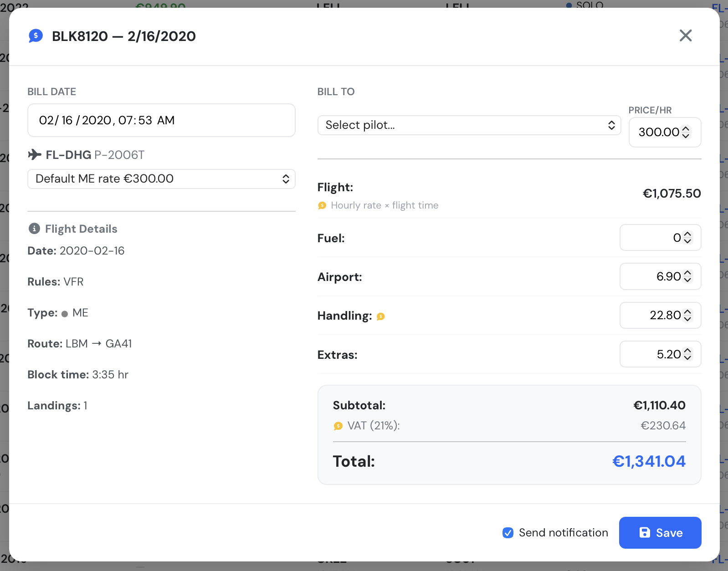The width and height of the screenshot is (728, 571).
Task: Click the Subtotal value €1,110.40
Action: tap(659, 405)
